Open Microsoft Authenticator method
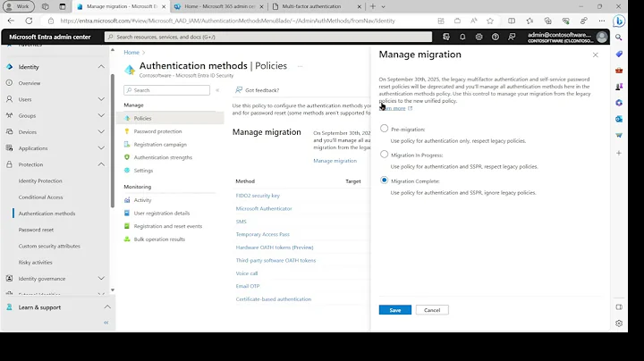 pos(264,208)
